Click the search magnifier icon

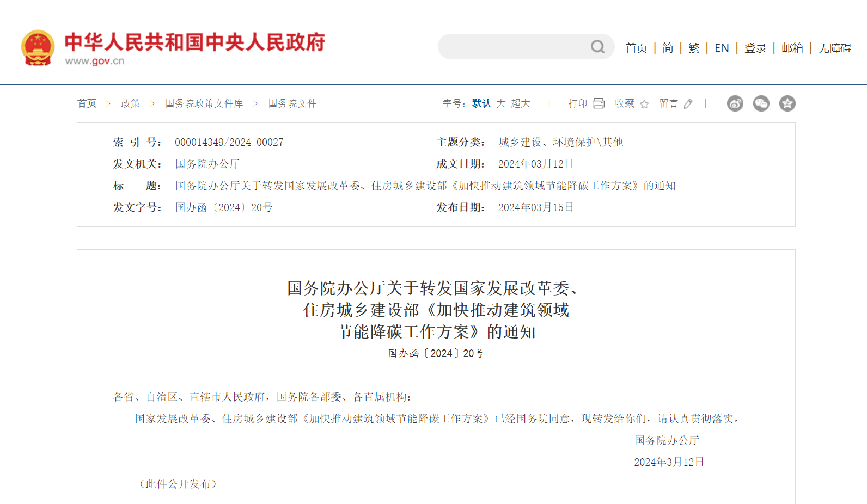point(597,47)
